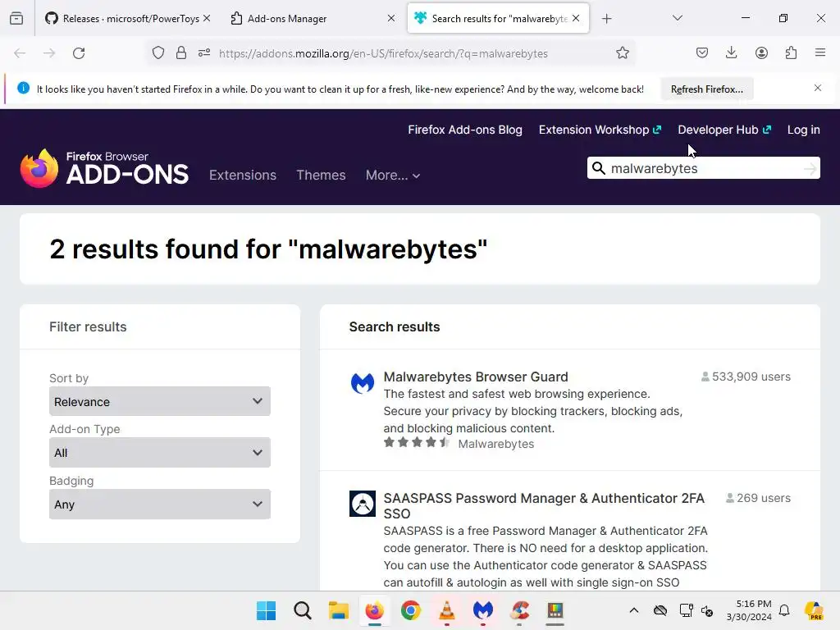Save page to Pocket

tap(702, 53)
